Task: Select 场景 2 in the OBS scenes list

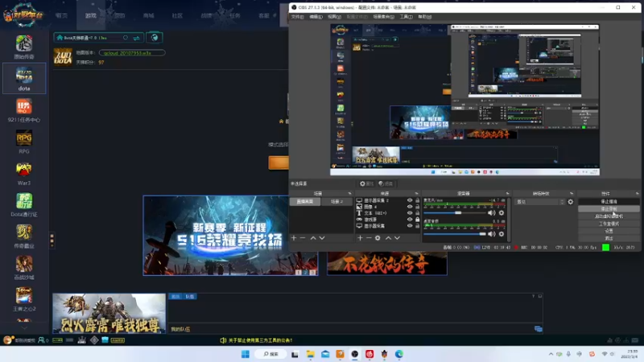Action: [x=336, y=202]
